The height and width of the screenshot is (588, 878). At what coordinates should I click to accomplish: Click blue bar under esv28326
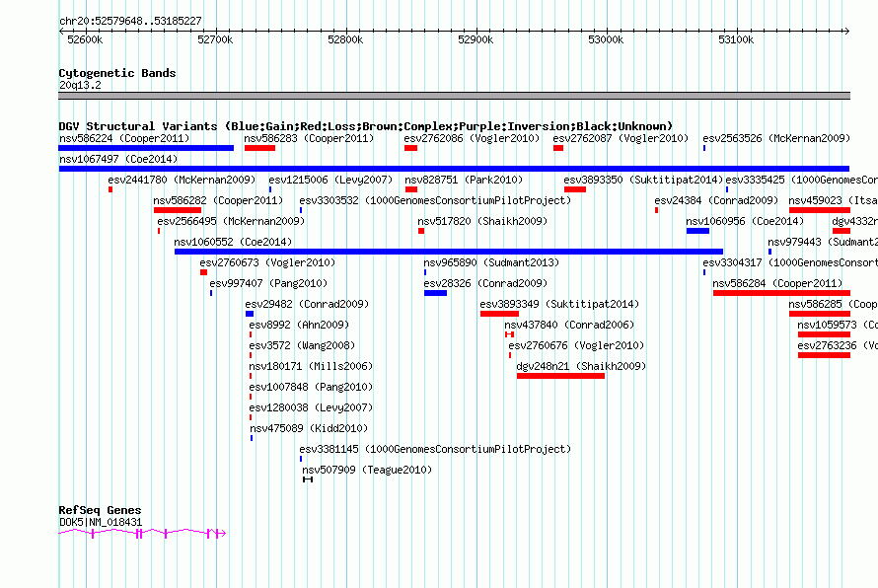[436, 293]
